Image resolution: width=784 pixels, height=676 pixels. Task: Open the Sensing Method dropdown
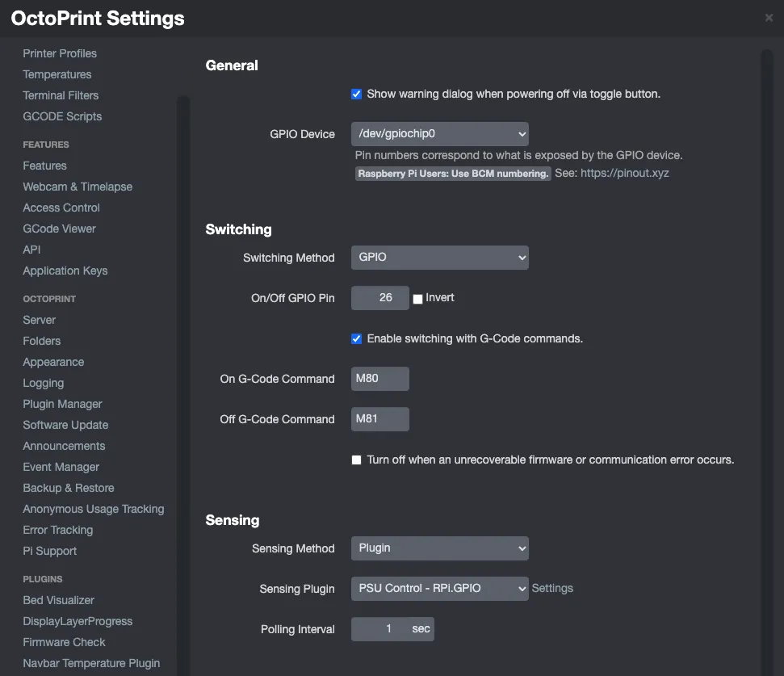tap(439, 548)
